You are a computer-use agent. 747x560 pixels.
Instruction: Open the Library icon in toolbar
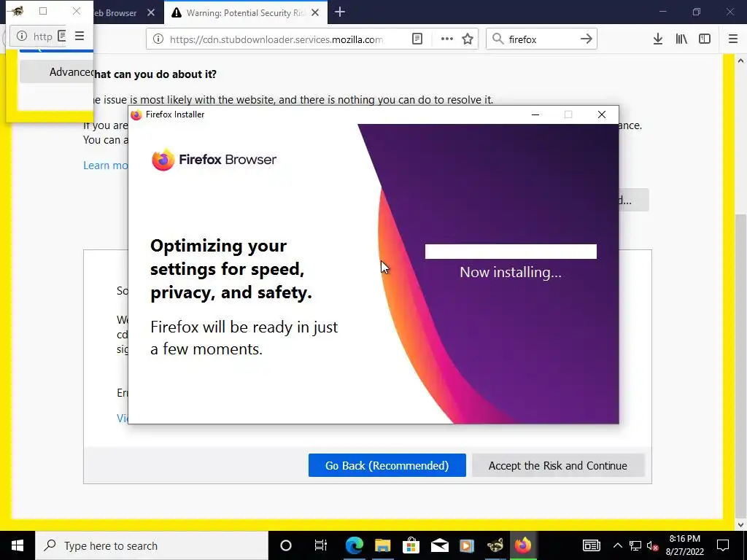(681, 39)
